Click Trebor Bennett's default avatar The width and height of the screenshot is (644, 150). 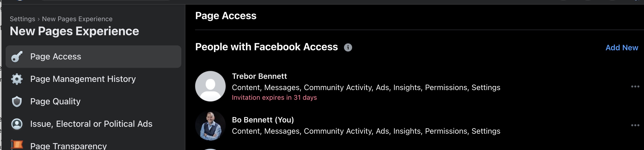pos(210,86)
